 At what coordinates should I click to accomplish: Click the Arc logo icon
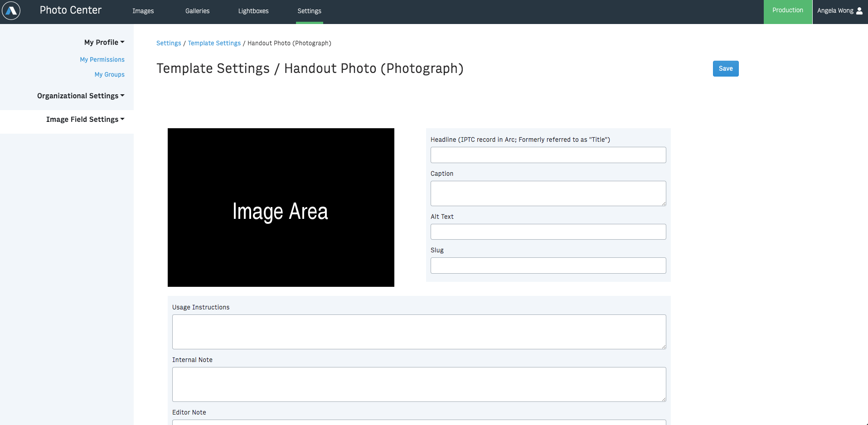click(x=11, y=10)
